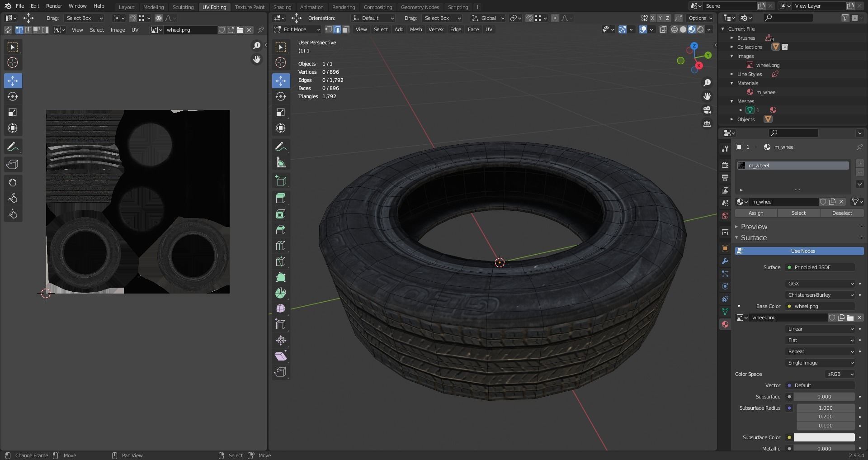The image size is (868, 460).
Task: Select the Shear tool
Action: (x=281, y=356)
